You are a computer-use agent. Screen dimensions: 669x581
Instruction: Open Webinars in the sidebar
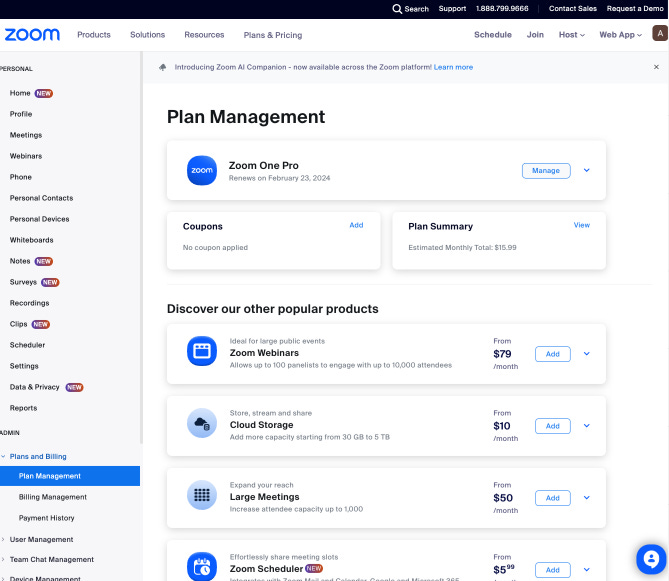[x=26, y=156]
